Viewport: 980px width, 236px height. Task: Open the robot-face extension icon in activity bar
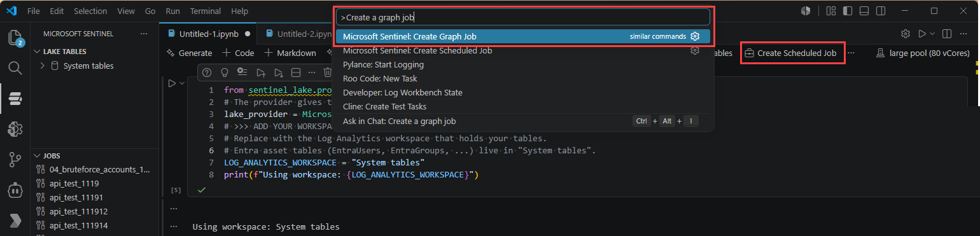(x=15, y=190)
